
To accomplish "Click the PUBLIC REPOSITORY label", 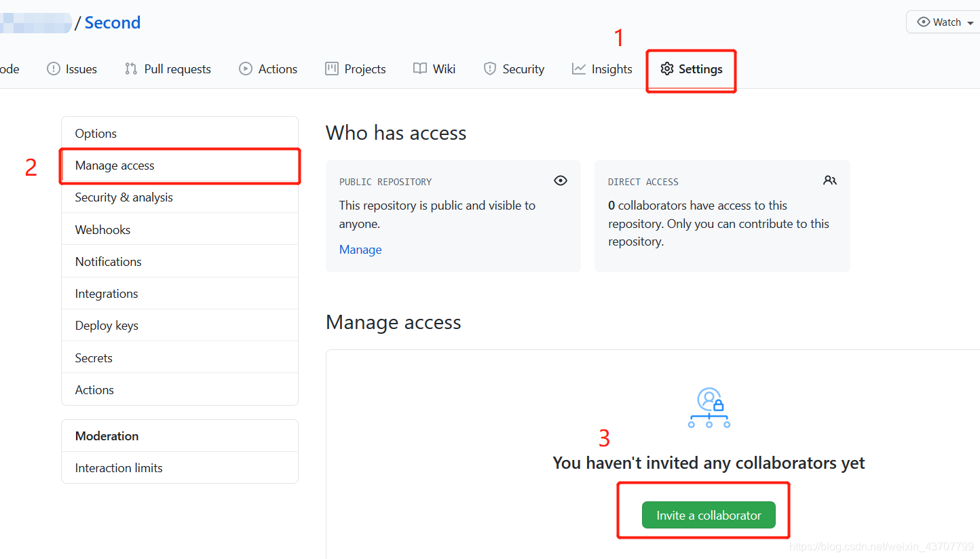I will (x=385, y=182).
